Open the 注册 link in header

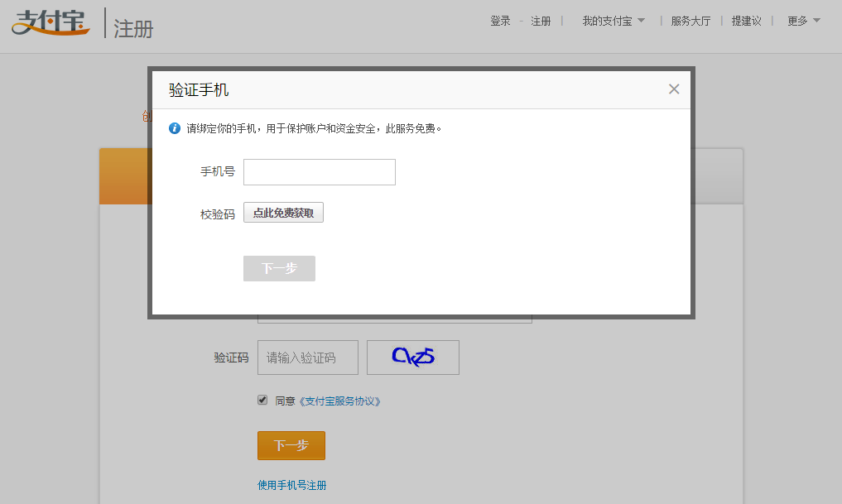[x=541, y=21]
